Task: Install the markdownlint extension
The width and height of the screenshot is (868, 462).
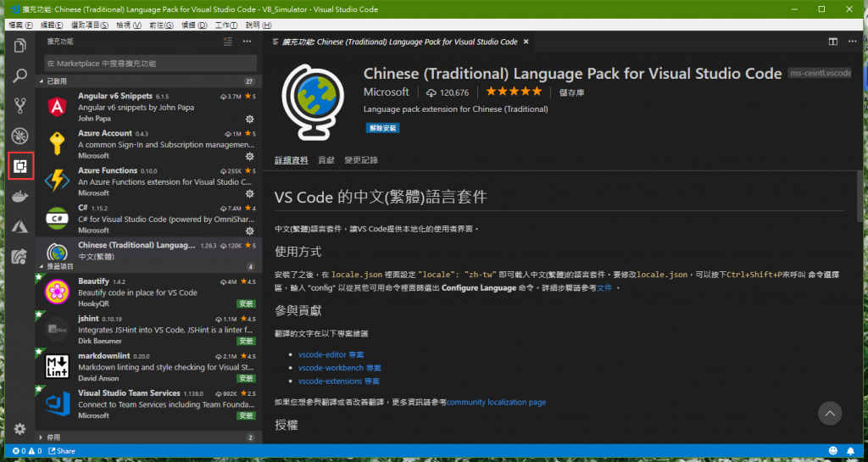Action: [x=247, y=378]
